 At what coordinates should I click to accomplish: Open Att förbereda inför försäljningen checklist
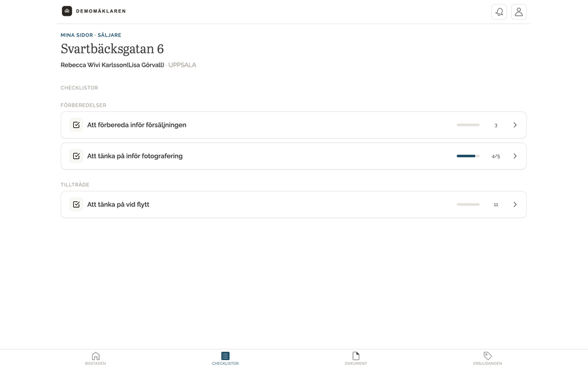(293, 125)
